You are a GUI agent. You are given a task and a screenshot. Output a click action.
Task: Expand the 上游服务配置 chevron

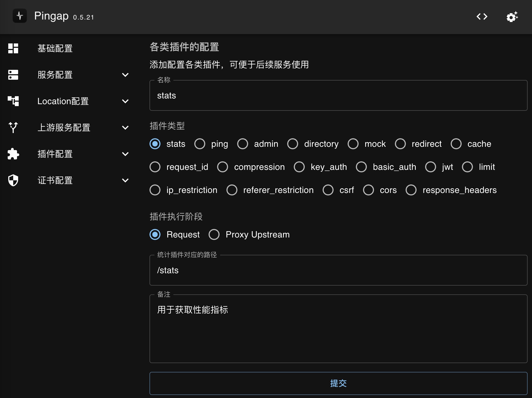point(125,128)
